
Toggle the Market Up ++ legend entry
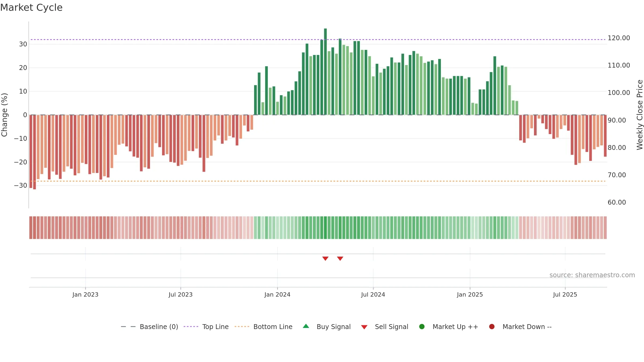449,327
